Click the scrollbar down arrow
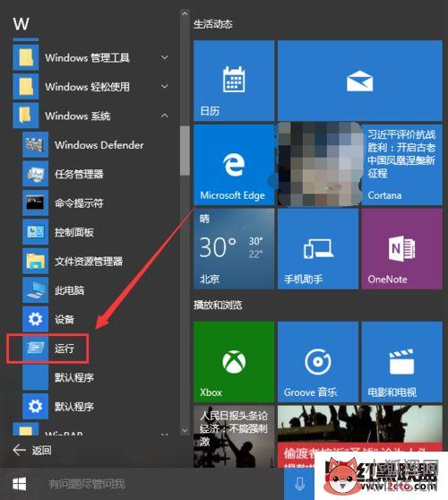 coord(185,430)
